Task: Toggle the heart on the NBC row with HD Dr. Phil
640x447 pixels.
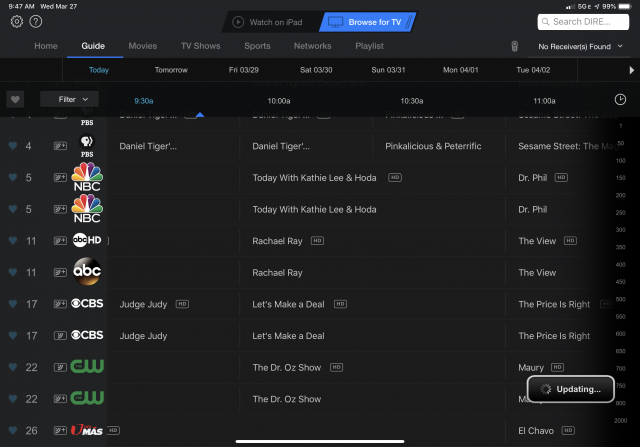Action: click(x=13, y=178)
